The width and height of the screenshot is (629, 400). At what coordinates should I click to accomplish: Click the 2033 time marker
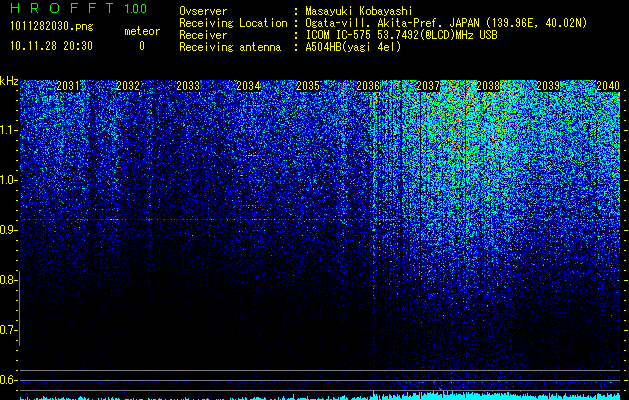(188, 86)
